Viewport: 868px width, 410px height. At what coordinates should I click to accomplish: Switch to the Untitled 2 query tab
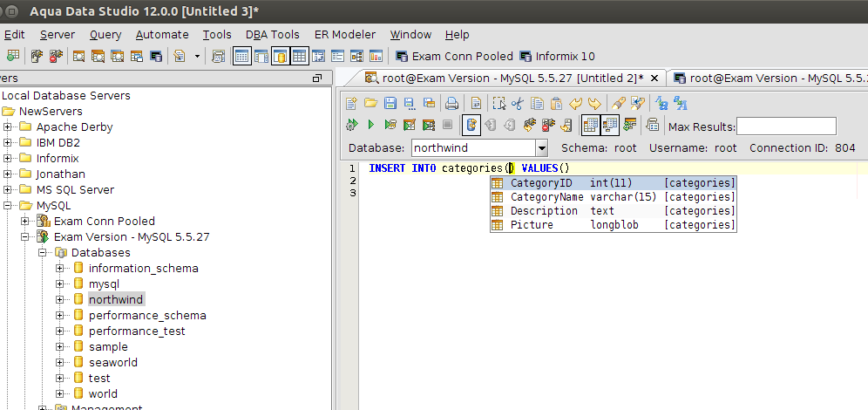pyautogui.click(x=505, y=79)
